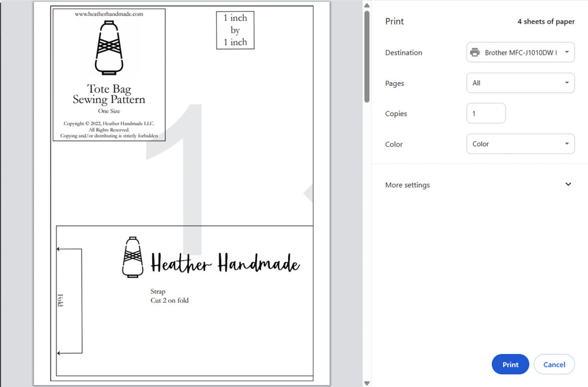This screenshot has height=387, width=588.
Task: Click the www.heatherhandmade.com text in preview
Action: [109, 14]
